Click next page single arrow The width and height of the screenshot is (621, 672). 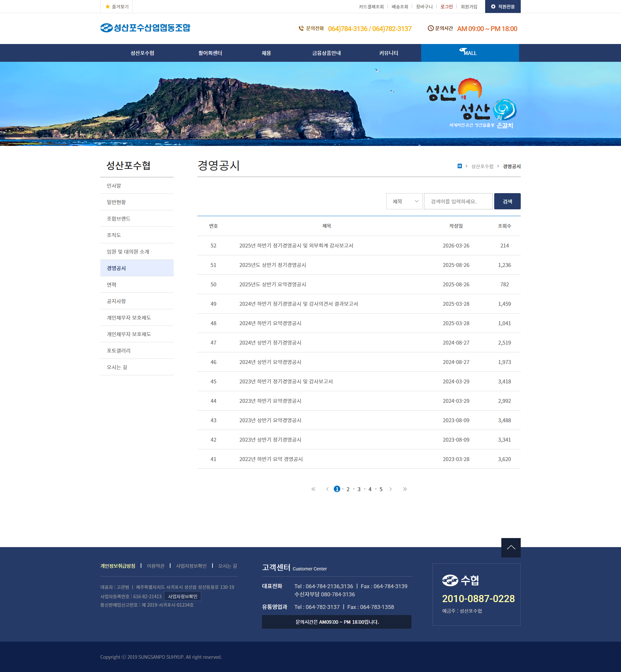tap(390, 489)
